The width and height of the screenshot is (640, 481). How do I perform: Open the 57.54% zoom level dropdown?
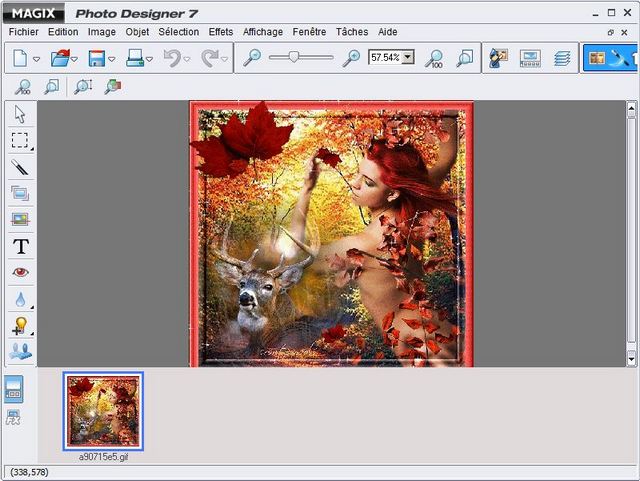click(x=407, y=57)
